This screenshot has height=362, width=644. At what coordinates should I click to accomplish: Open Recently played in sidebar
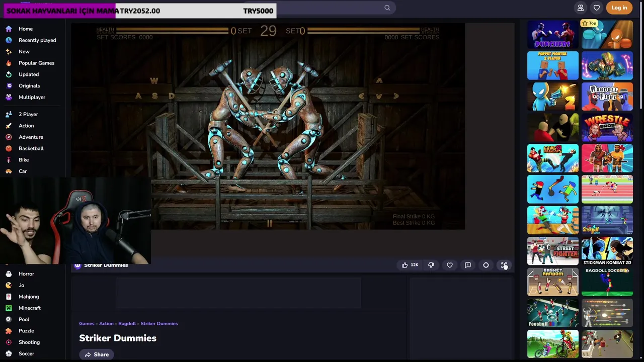point(37,40)
